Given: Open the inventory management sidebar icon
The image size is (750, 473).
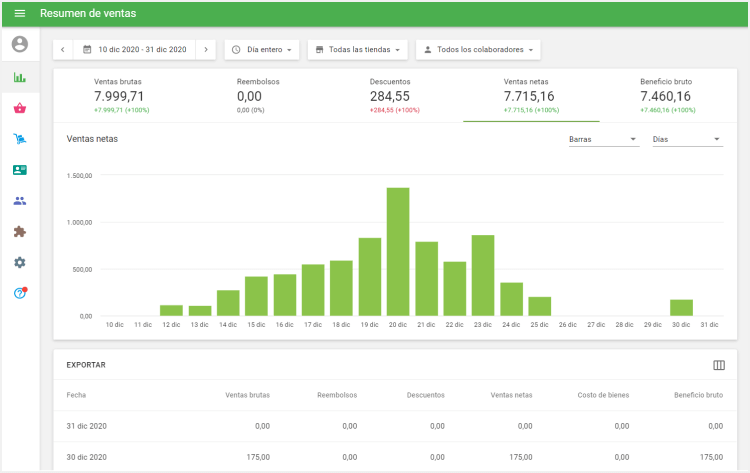Looking at the screenshot, I should click(20, 139).
